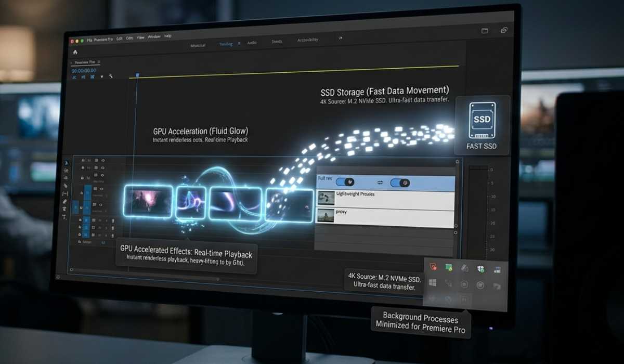Open the Edit menu

point(120,39)
